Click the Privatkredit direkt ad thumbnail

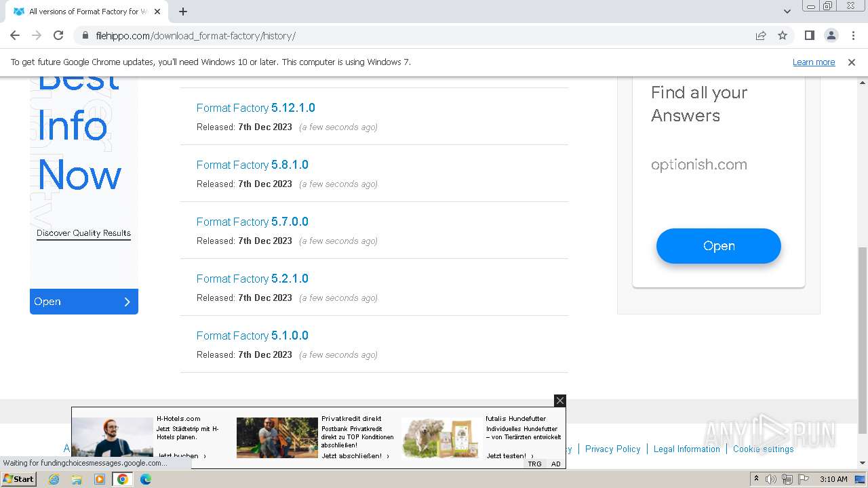[277, 437]
